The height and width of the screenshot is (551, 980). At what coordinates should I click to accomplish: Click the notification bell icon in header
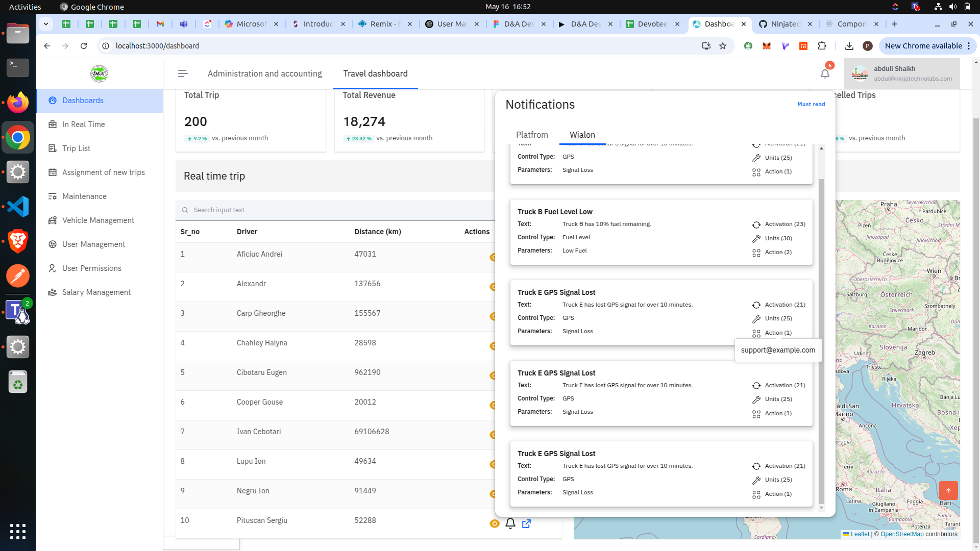[x=825, y=73]
